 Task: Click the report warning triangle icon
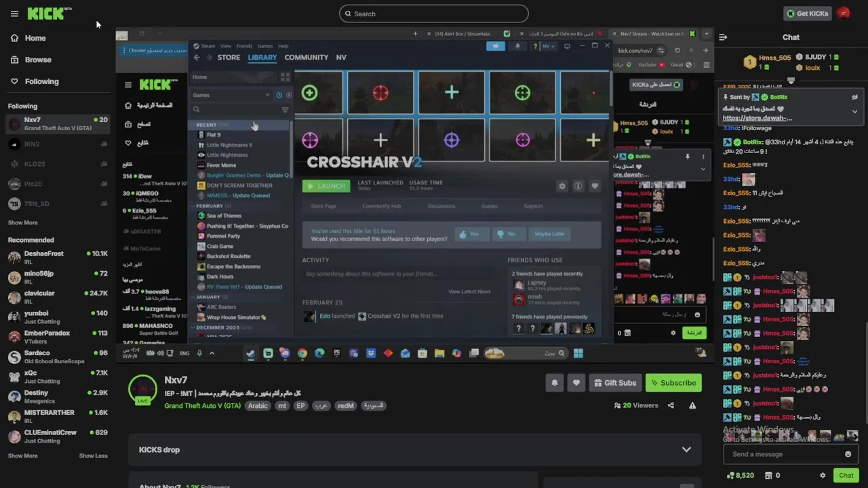pyautogui.click(x=692, y=405)
